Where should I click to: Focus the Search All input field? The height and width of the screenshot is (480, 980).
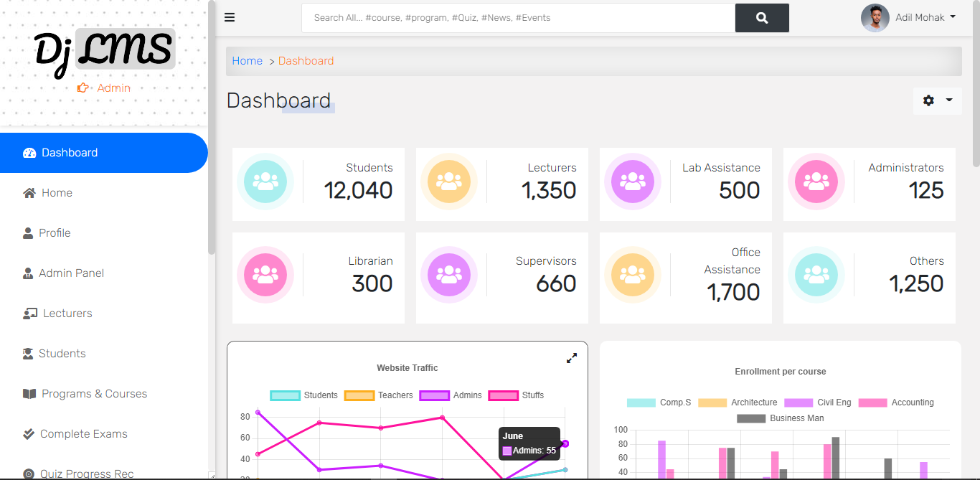pyautogui.click(x=518, y=18)
